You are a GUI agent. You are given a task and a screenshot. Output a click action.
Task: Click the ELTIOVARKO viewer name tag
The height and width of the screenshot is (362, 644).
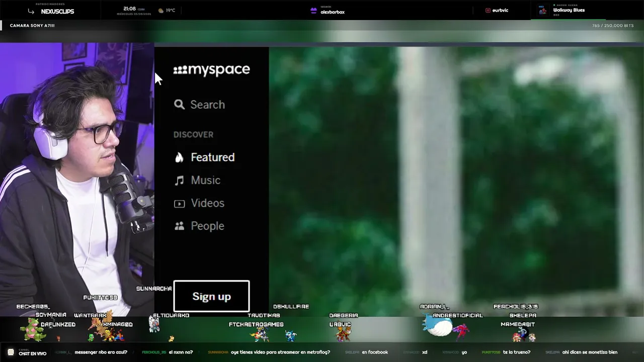pos(171,315)
